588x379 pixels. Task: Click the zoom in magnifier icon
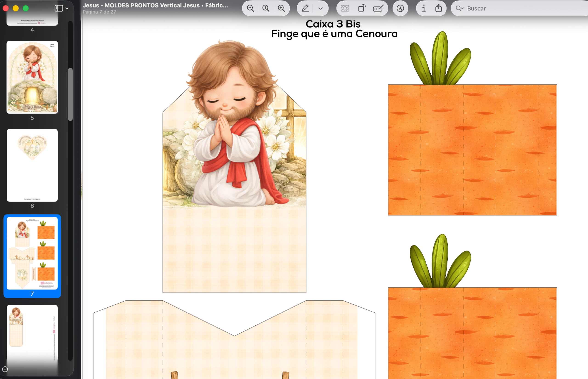tap(281, 8)
